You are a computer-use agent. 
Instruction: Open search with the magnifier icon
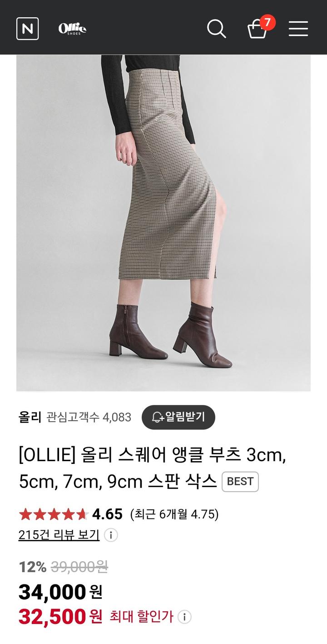click(x=217, y=29)
